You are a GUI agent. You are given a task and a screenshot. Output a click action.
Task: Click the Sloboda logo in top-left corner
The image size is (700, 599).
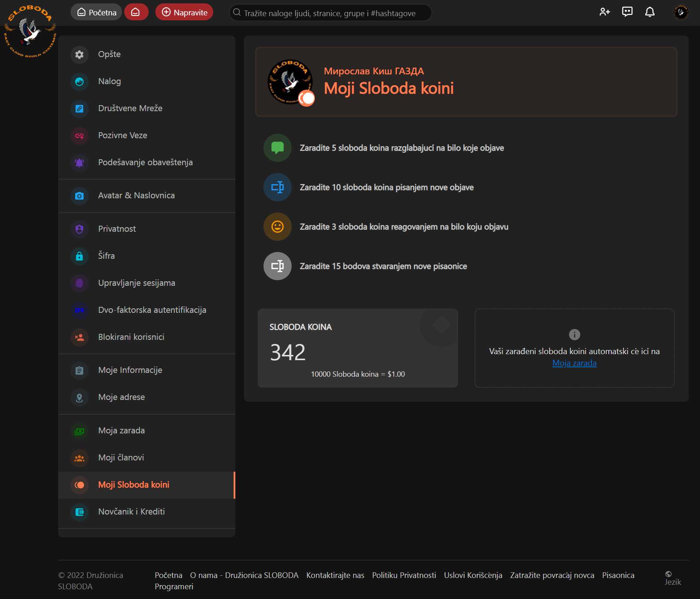30,31
